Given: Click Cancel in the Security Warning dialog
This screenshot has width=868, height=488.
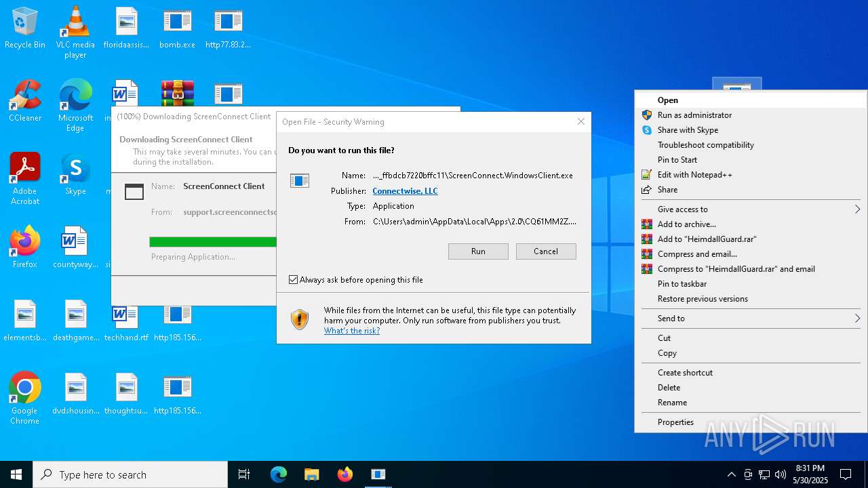Looking at the screenshot, I should pyautogui.click(x=546, y=251).
